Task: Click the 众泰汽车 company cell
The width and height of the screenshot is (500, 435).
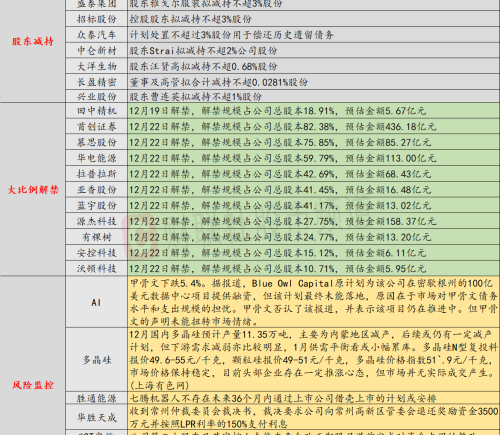Action: coord(97,35)
